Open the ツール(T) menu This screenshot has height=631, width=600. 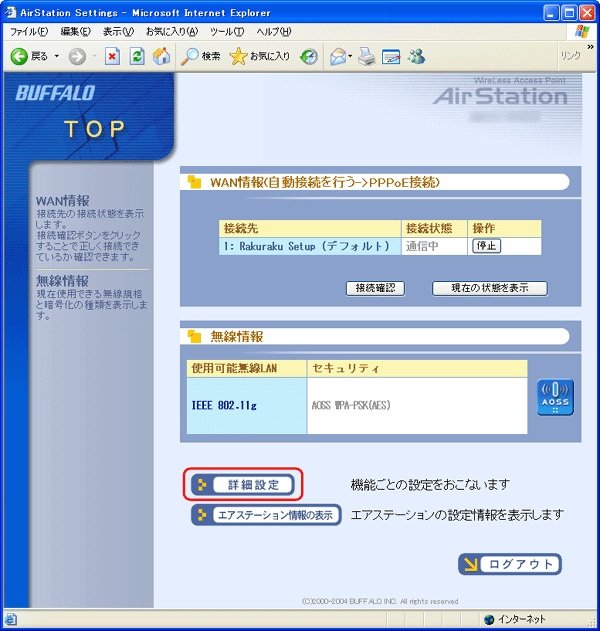point(227,32)
